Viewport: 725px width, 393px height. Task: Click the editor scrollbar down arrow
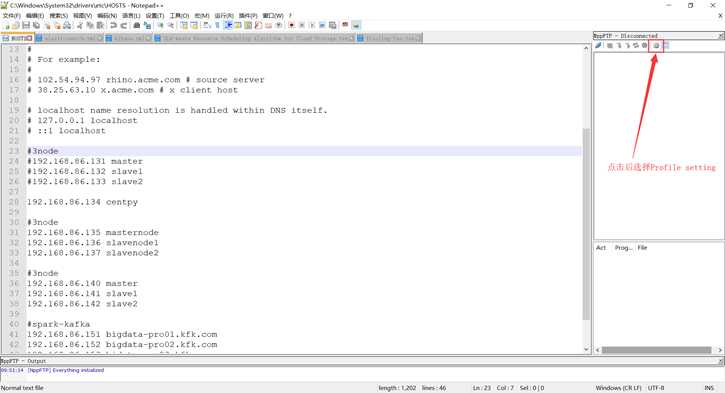[x=586, y=350]
